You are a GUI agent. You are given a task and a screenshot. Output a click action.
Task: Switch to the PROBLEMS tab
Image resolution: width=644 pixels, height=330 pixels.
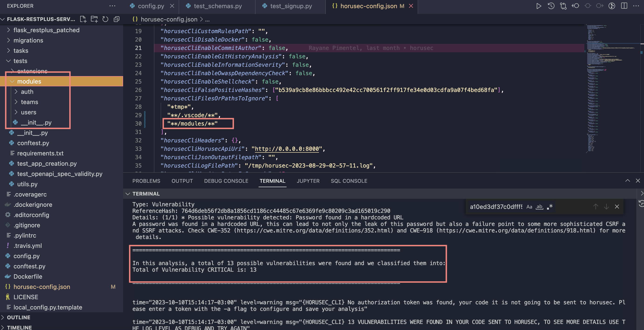[146, 180]
